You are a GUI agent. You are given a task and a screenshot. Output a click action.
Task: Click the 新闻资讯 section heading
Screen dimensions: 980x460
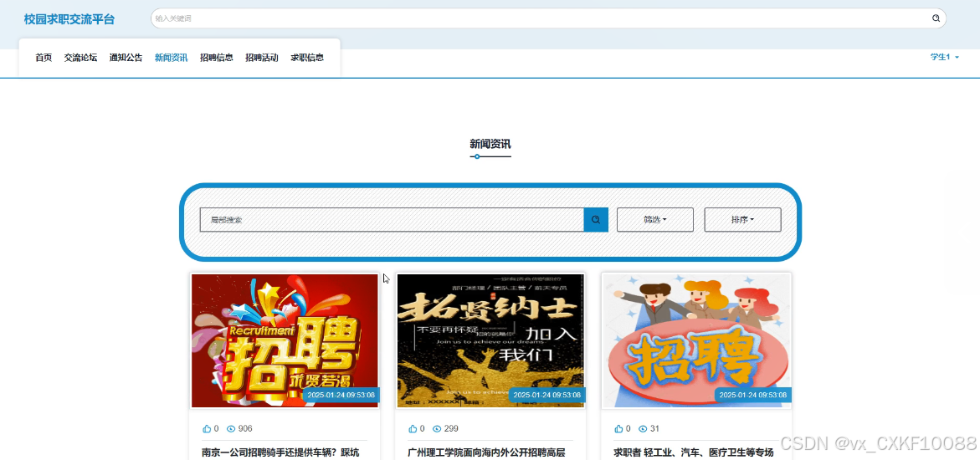click(x=490, y=144)
